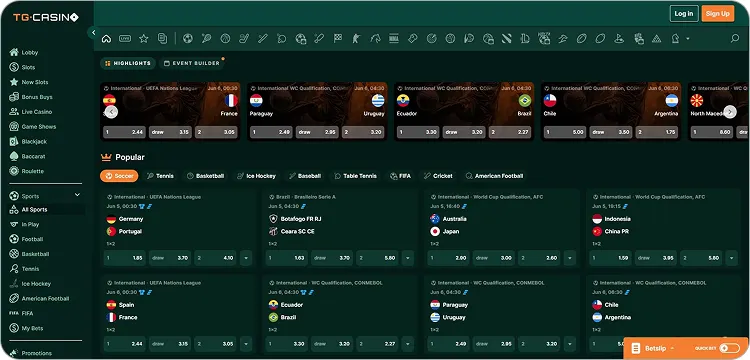Open Cricket filter under Popular
The image size is (750, 360).
(439, 176)
